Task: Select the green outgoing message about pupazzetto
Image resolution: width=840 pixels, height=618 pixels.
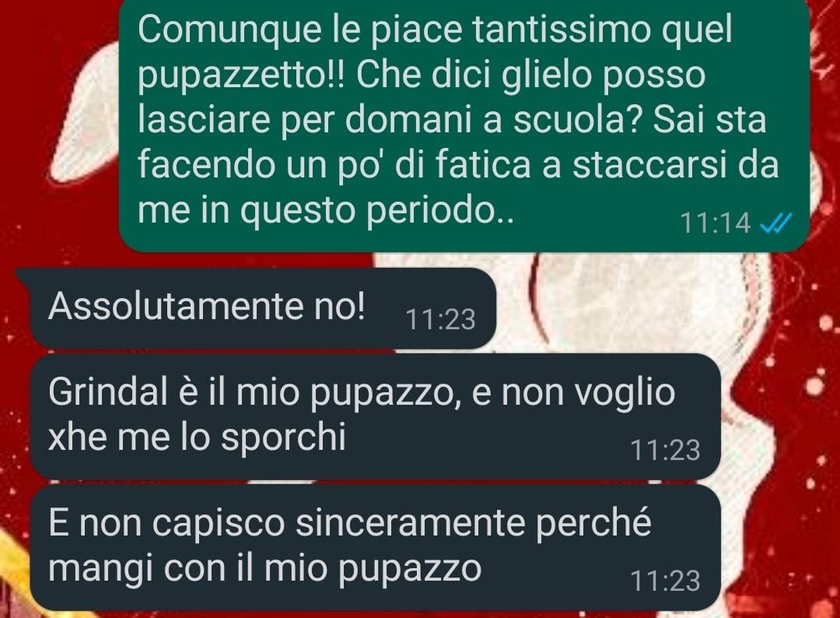Action: (x=464, y=124)
